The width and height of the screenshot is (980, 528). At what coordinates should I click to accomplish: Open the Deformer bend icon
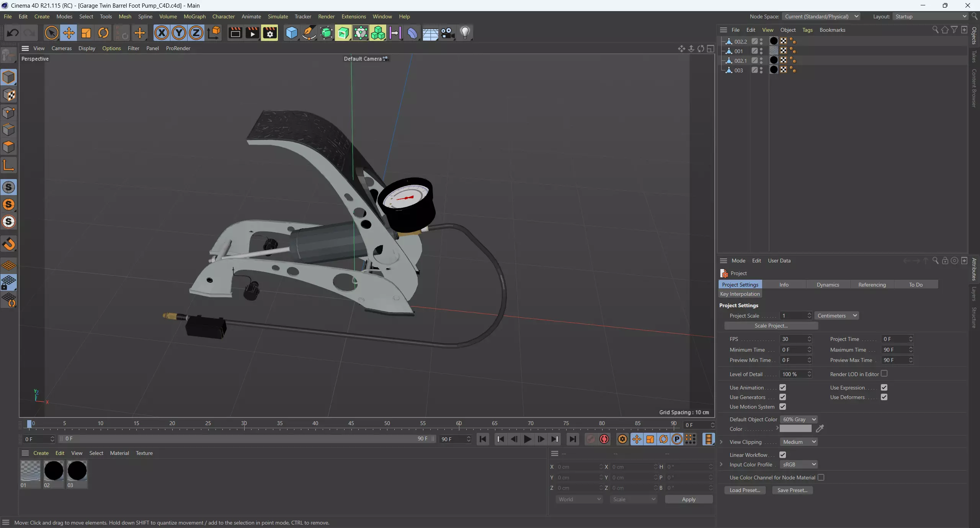(x=413, y=33)
